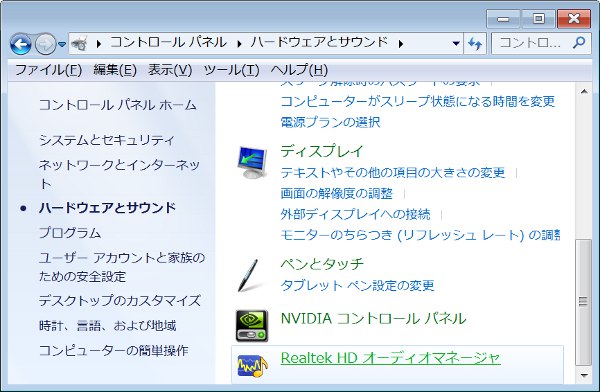Open プログラム category in sidebar
Viewport: 600px width, 392px height.
pyautogui.click(x=70, y=233)
